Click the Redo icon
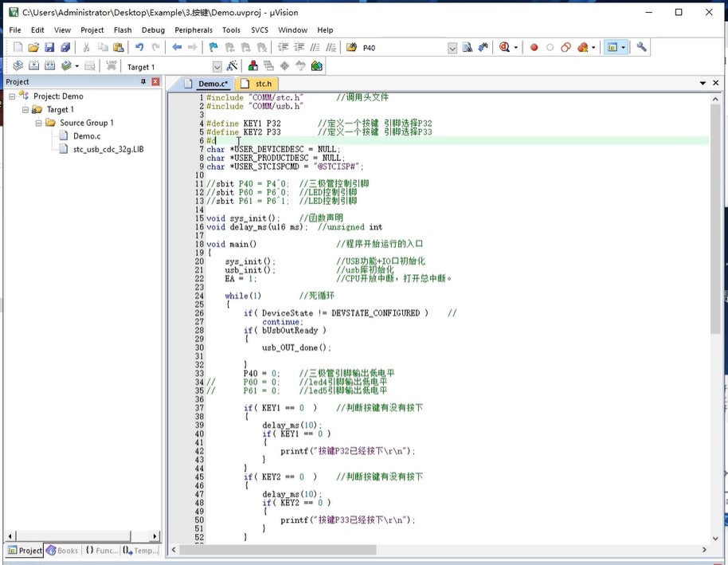The height and width of the screenshot is (565, 728). click(x=155, y=47)
